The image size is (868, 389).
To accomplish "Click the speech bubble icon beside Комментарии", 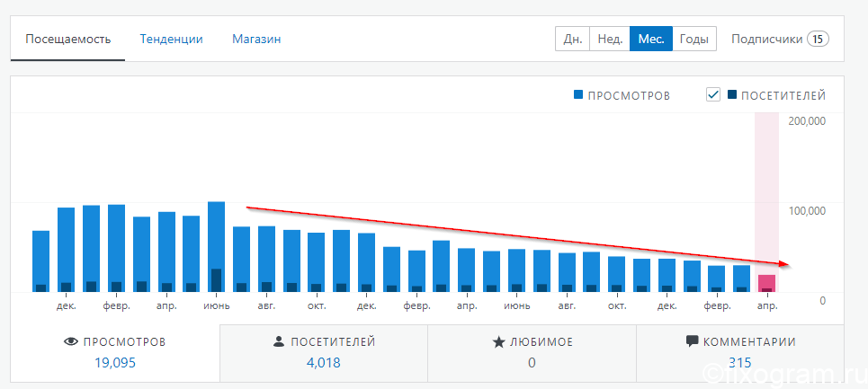I will [692, 342].
